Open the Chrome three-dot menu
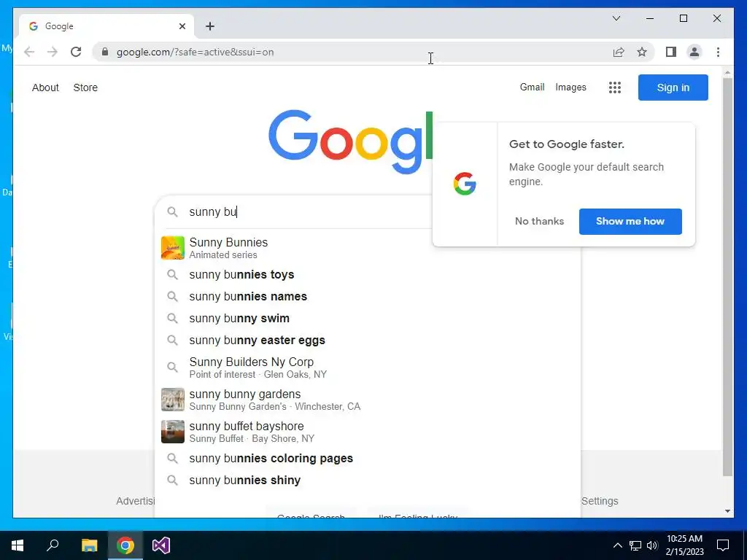 point(718,52)
